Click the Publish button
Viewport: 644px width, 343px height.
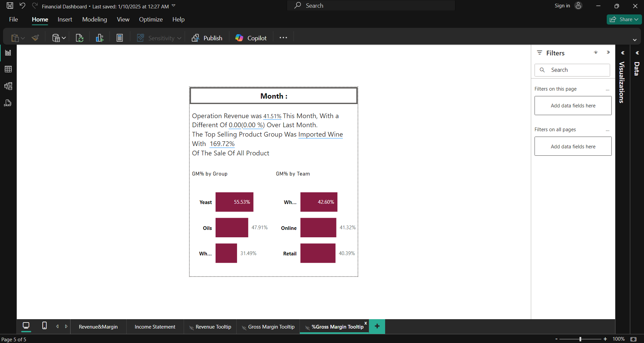click(207, 38)
